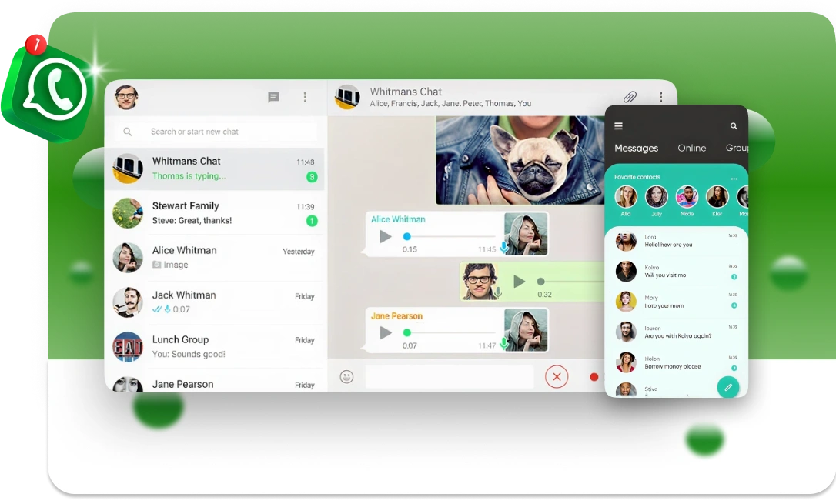
Task: Click the slider on Alice Whitman's voice message
Action: click(x=450, y=236)
